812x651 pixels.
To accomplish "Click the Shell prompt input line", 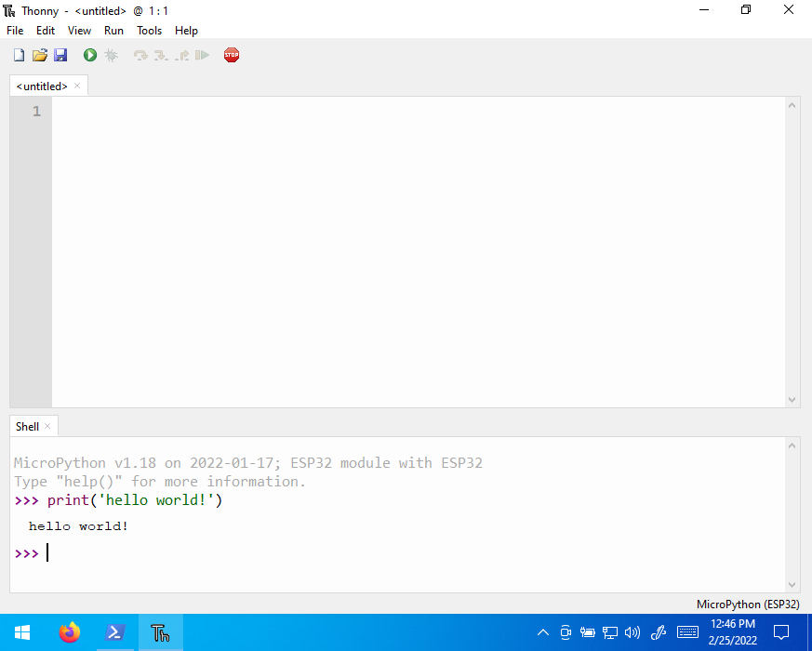I will (399, 553).
